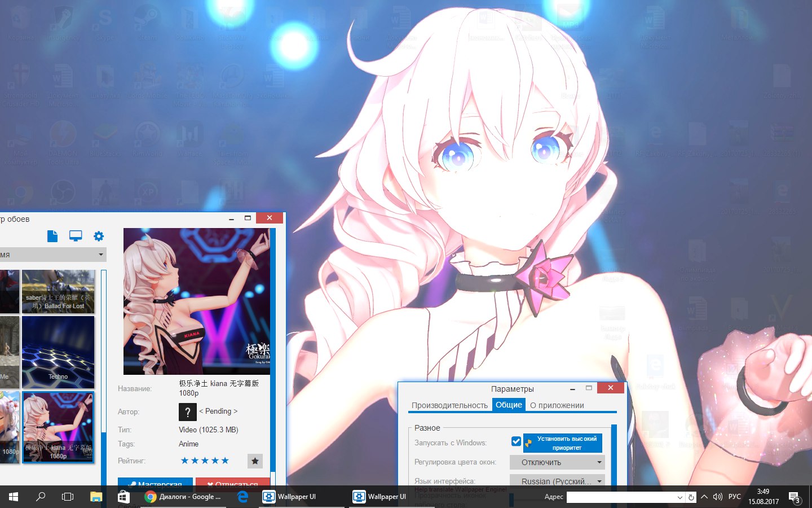Open settings via the gear icon
The height and width of the screenshot is (508, 812).
pos(99,236)
